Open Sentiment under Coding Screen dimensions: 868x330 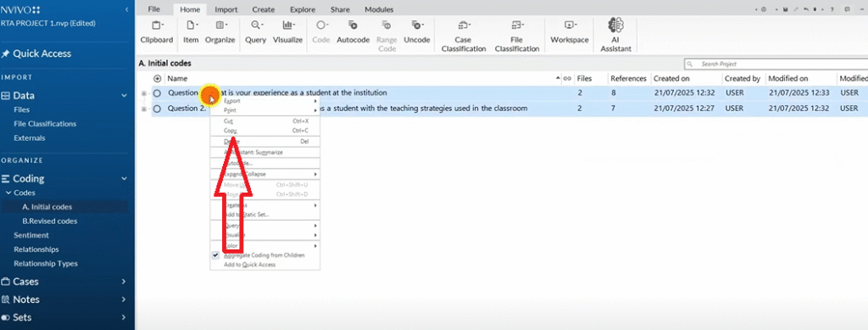tap(31, 235)
